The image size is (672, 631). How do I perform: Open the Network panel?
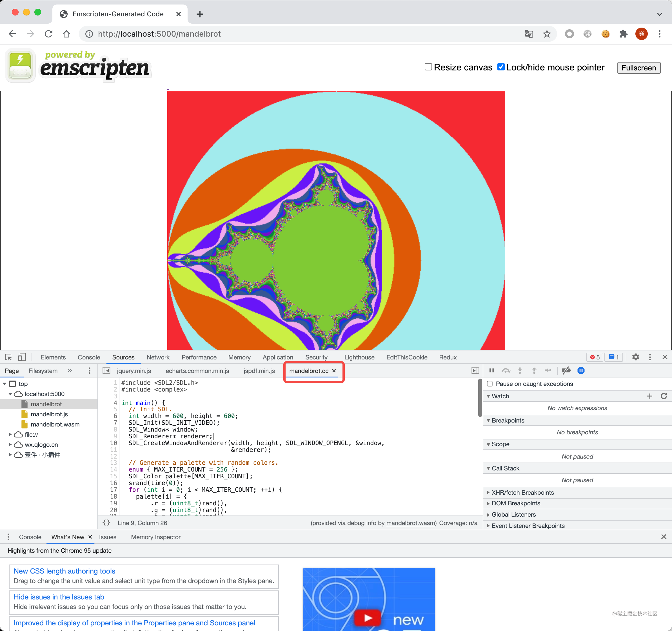pyautogui.click(x=158, y=357)
